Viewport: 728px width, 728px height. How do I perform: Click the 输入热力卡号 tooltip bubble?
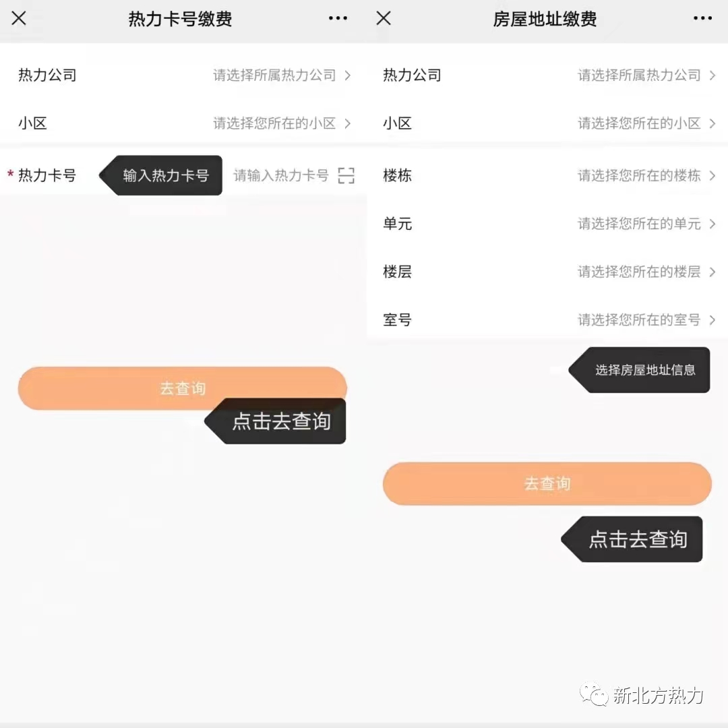point(165,176)
